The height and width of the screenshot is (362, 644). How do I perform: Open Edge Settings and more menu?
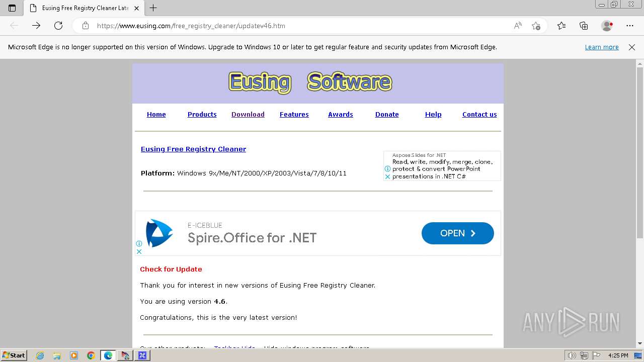[630, 26]
